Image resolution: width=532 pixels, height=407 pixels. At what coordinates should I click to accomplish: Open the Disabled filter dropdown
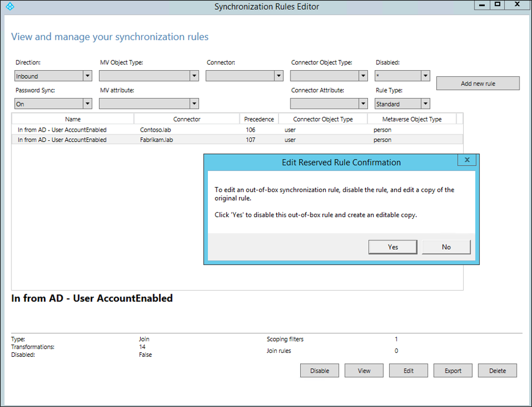point(425,75)
